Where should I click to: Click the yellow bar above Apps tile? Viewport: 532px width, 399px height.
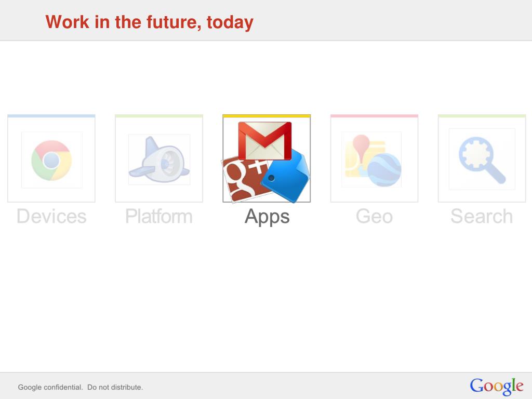[x=267, y=116]
